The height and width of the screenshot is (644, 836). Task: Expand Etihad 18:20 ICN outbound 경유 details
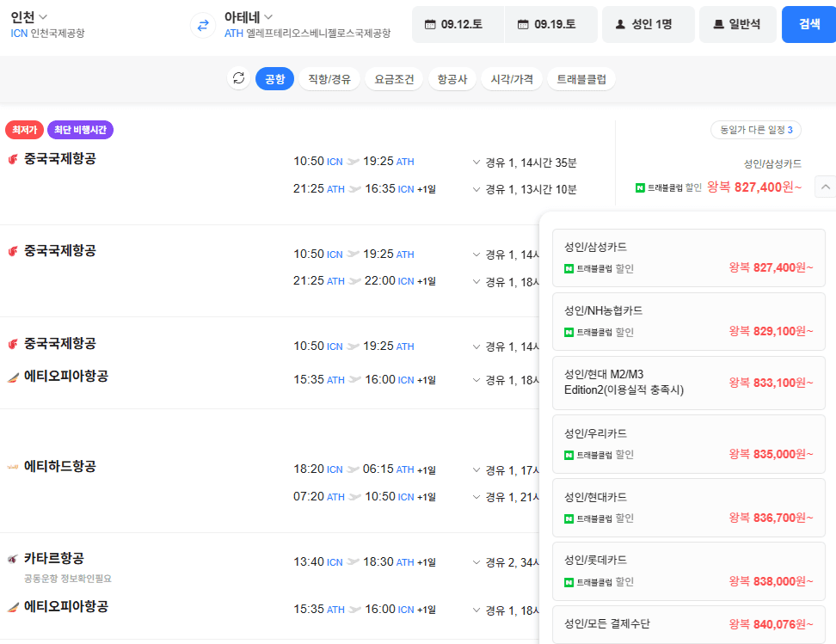click(x=506, y=470)
